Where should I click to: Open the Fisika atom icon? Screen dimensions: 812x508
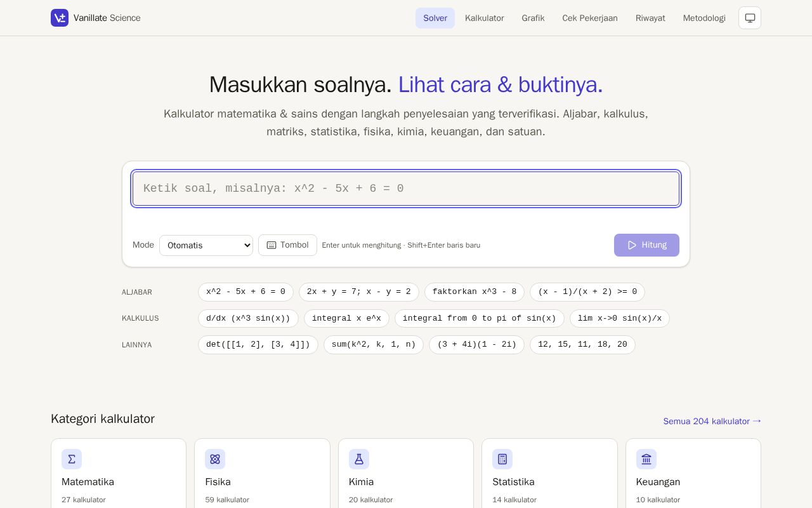[215, 459]
